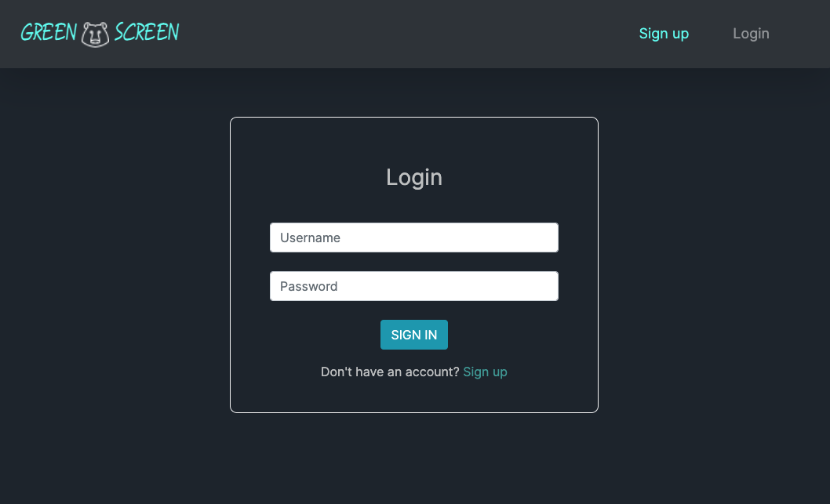
Task: Focus the Username input field
Action: tap(414, 237)
